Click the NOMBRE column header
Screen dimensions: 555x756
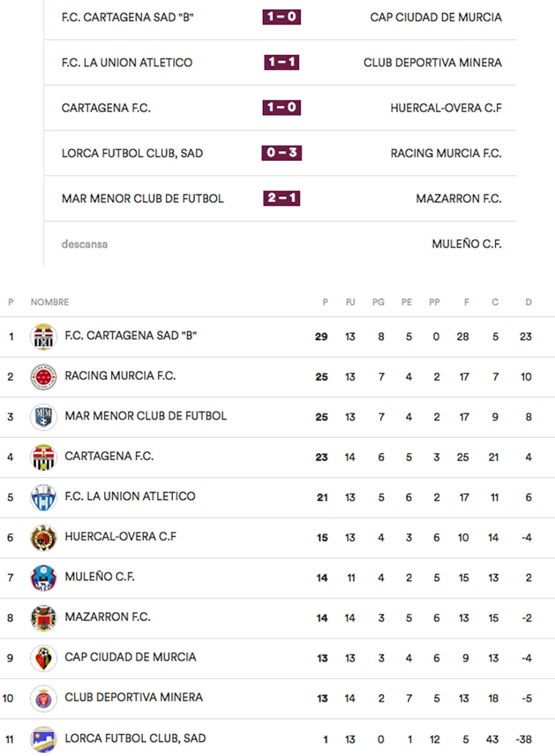pyautogui.click(x=50, y=302)
